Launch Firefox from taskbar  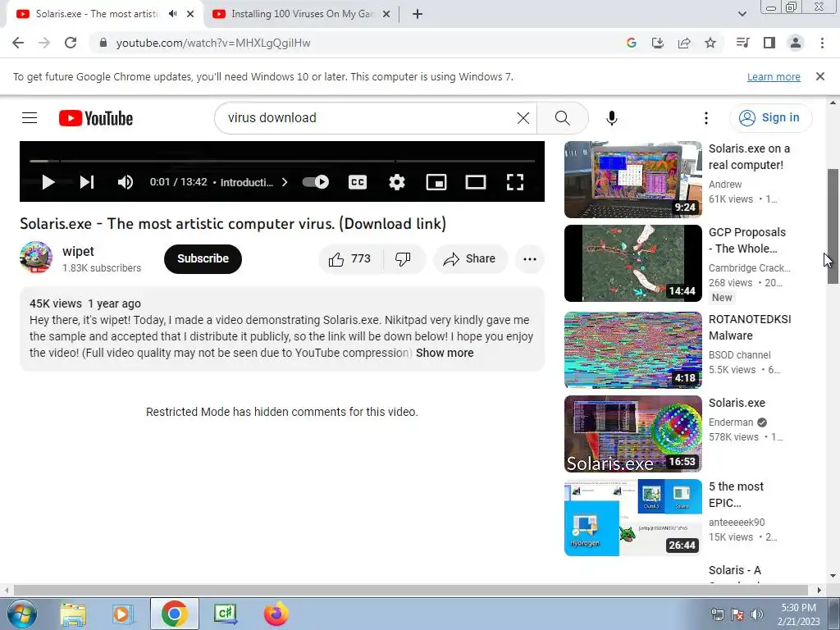point(276,614)
